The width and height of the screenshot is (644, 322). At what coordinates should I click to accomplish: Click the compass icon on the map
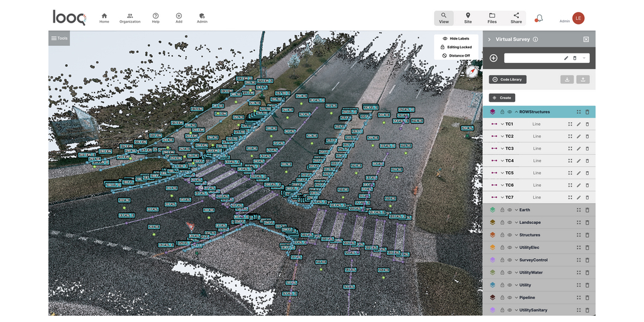472,71
